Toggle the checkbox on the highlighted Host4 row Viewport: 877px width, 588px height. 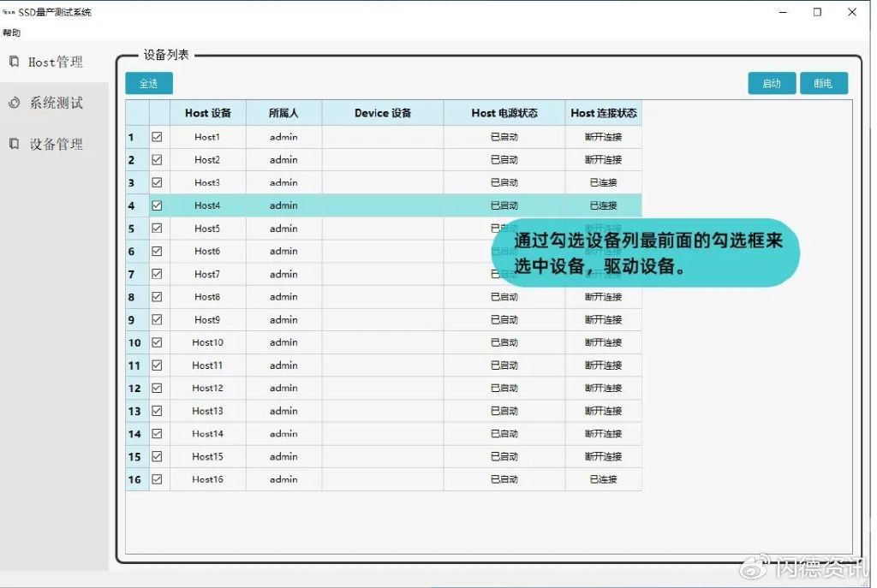point(158,205)
